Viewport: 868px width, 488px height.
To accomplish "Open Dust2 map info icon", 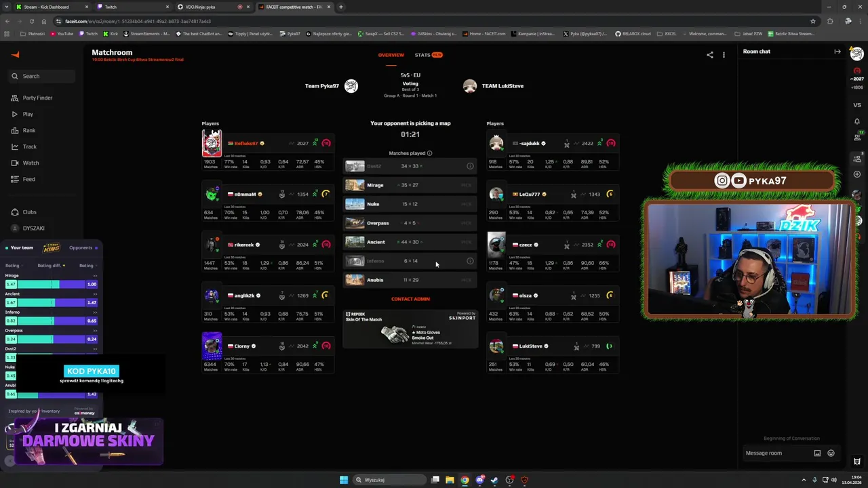I will point(470,166).
